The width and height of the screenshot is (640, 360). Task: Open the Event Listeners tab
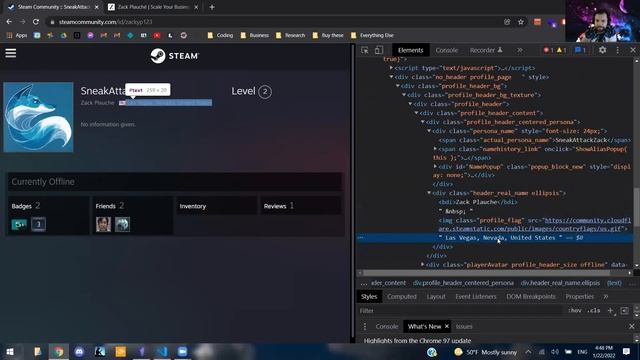coord(476,297)
